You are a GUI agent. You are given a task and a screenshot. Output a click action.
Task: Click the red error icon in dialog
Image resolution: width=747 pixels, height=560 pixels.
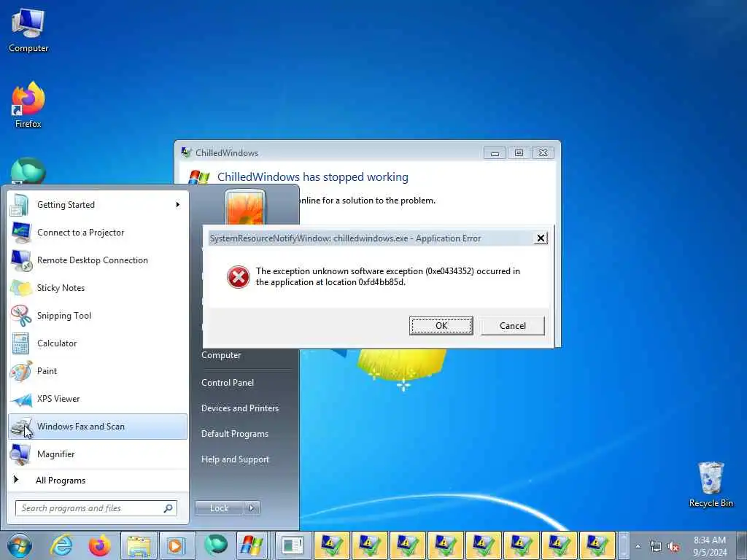[x=239, y=276]
